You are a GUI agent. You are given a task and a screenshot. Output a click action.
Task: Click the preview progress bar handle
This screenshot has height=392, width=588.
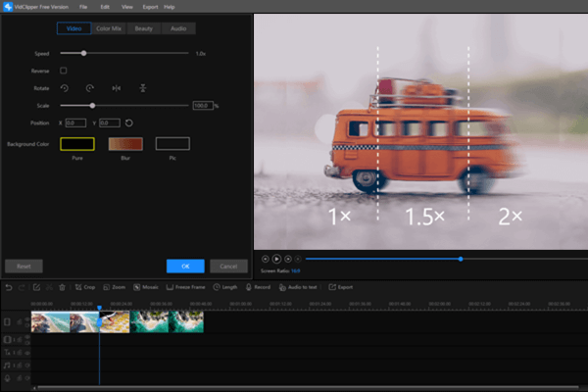point(461,259)
